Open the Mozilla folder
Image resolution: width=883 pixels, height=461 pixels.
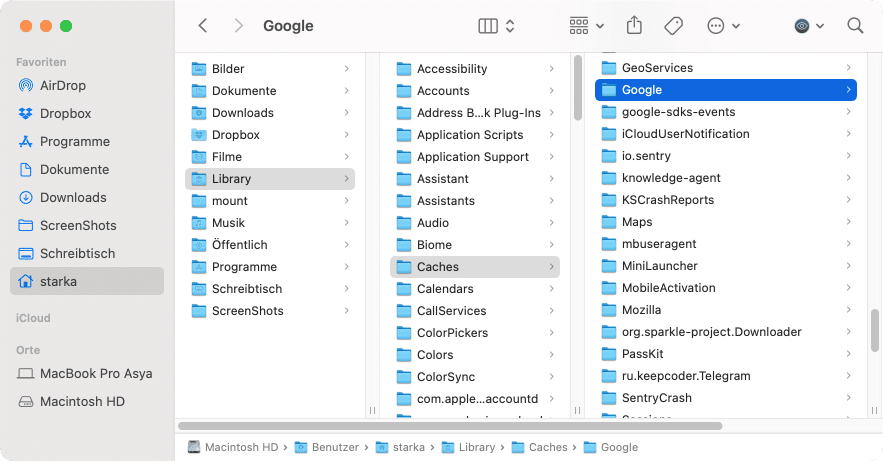[726, 310]
